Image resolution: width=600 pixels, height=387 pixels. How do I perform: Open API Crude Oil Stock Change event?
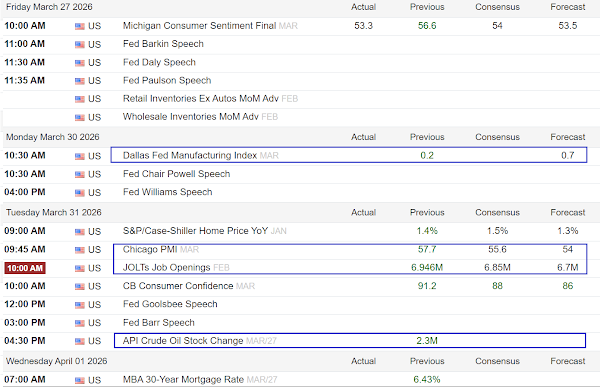tap(183, 341)
